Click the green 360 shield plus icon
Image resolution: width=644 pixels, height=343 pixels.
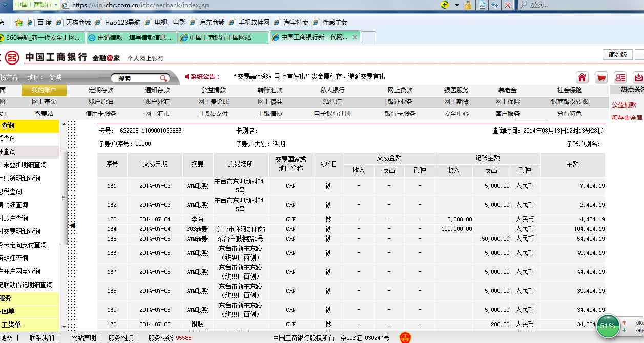446,5
